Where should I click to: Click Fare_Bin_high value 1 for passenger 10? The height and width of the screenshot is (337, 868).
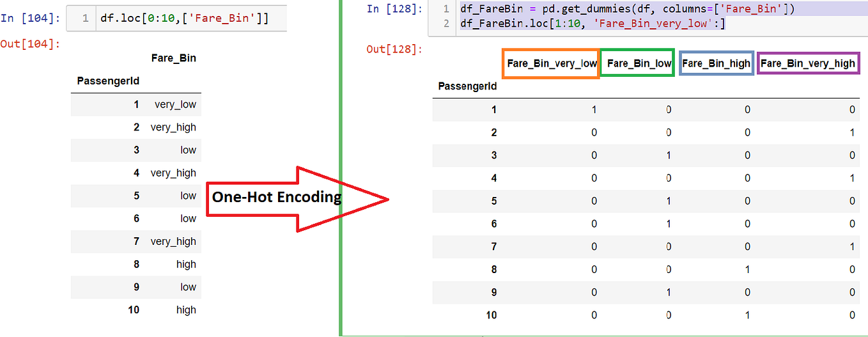coord(747,315)
